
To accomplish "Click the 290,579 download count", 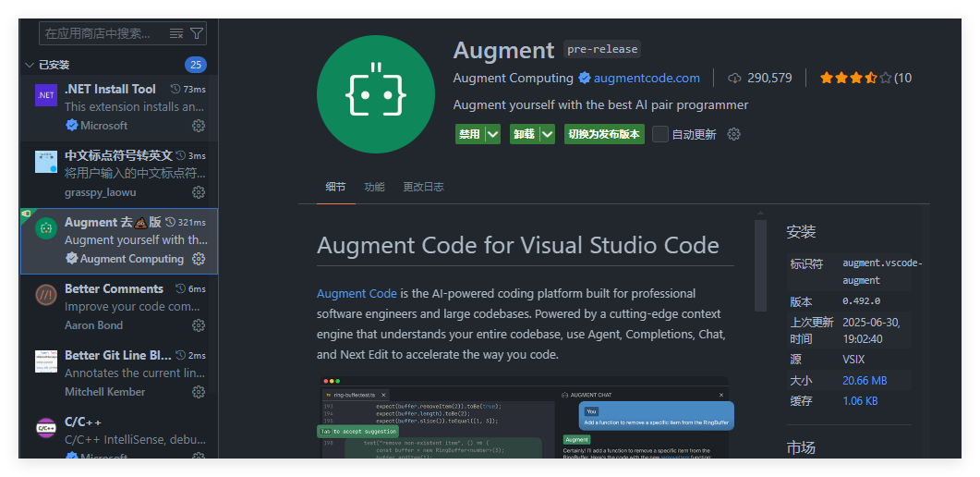I will (x=769, y=79).
